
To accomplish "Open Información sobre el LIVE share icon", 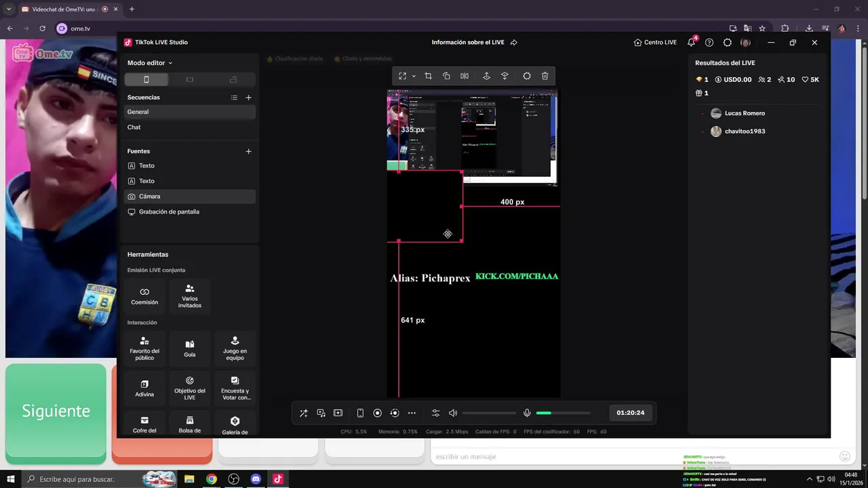I will click(513, 42).
